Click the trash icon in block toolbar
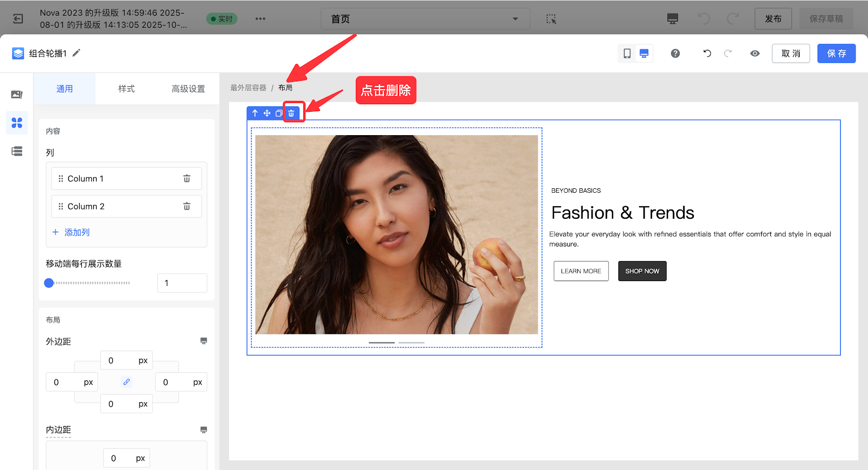Image resolution: width=868 pixels, height=470 pixels. [x=291, y=113]
